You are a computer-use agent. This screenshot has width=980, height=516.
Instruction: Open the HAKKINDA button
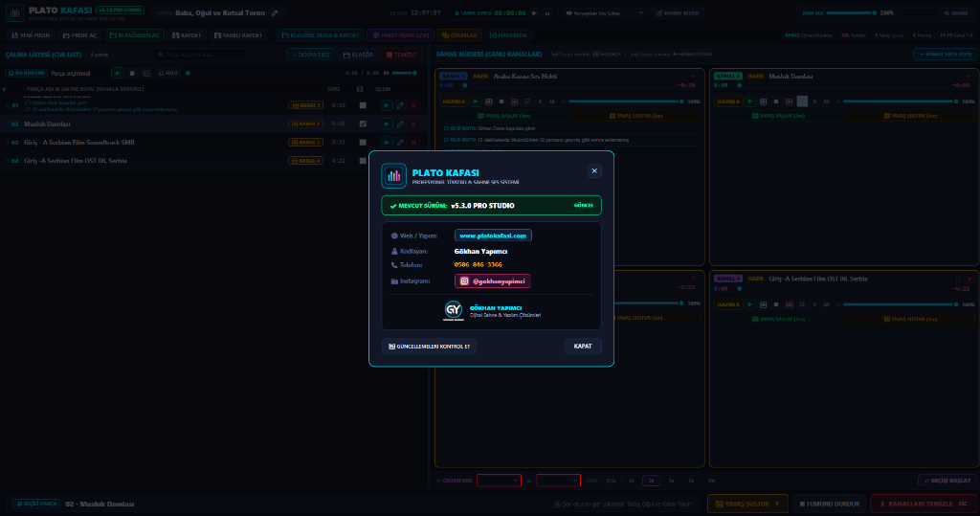507,35
